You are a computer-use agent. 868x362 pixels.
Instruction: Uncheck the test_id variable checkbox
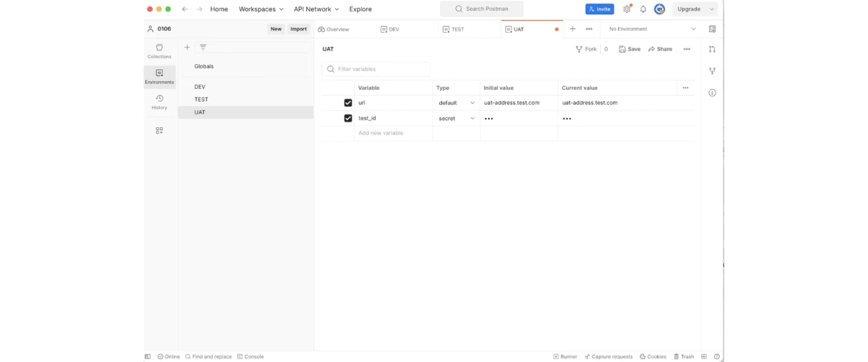tap(348, 118)
